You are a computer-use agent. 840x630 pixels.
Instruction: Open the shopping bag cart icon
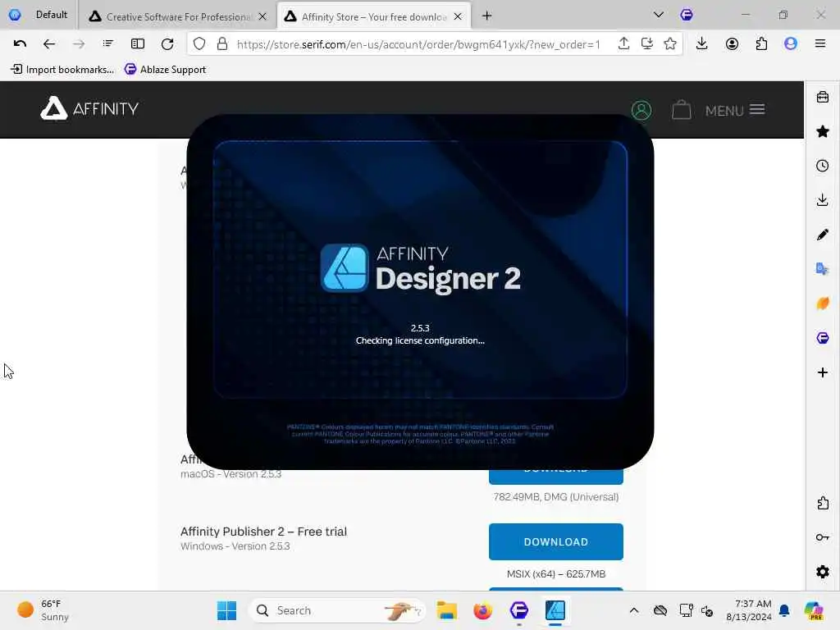pos(682,110)
